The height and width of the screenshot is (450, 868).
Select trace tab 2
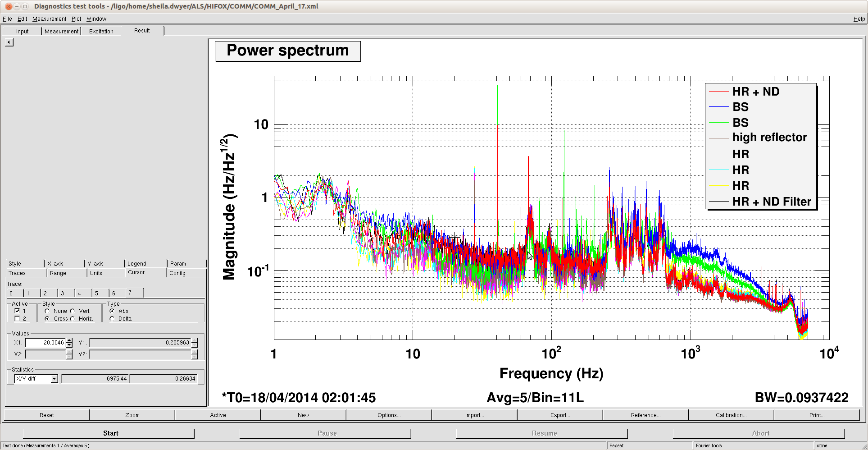click(49, 294)
